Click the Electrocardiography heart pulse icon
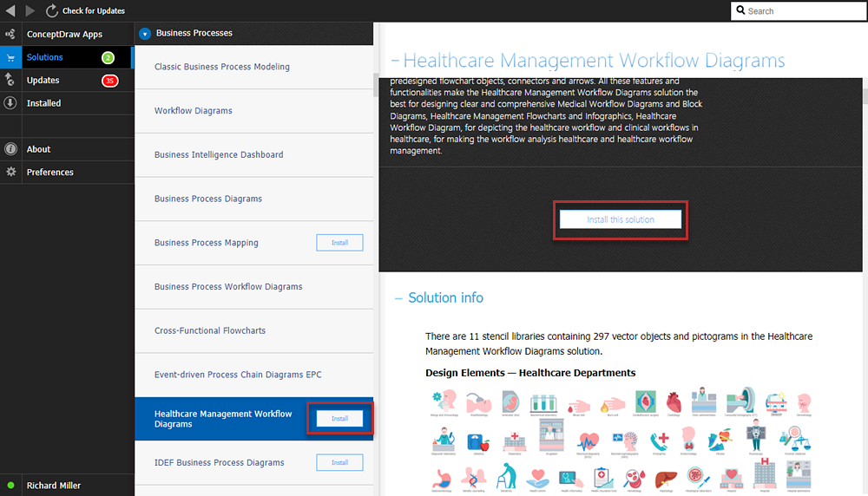This screenshot has height=496, width=868. [x=588, y=442]
